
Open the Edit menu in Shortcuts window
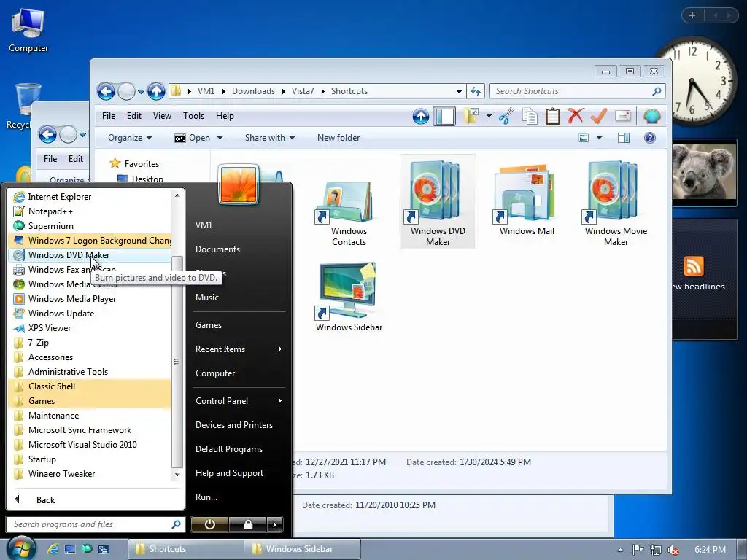point(134,116)
